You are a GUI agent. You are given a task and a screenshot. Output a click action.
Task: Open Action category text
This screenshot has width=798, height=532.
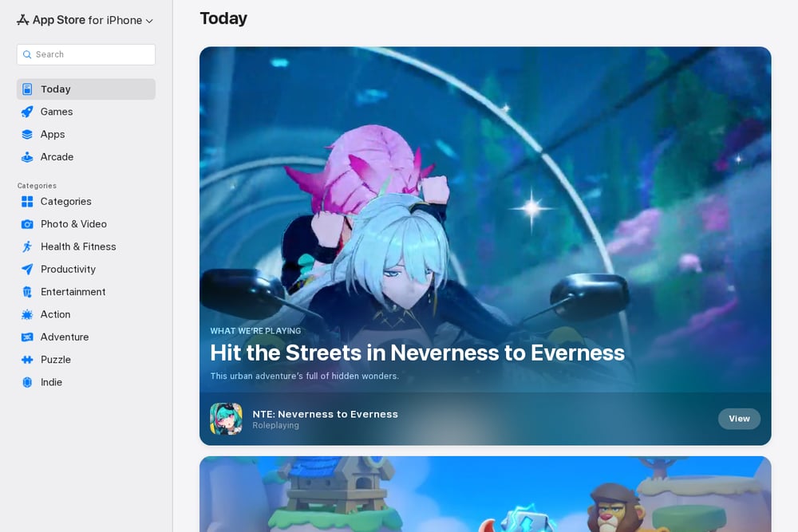(56, 314)
